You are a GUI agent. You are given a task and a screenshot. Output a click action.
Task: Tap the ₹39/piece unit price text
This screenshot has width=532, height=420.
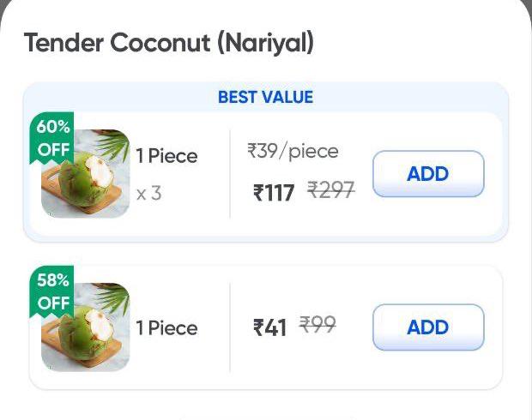(x=293, y=152)
